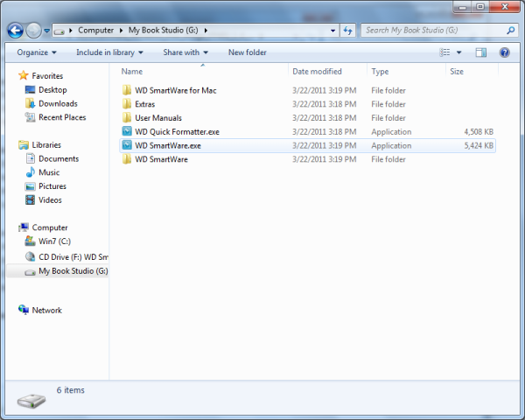The image size is (525, 420).
Task: Open the Share with menu
Action: click(185, 52)
